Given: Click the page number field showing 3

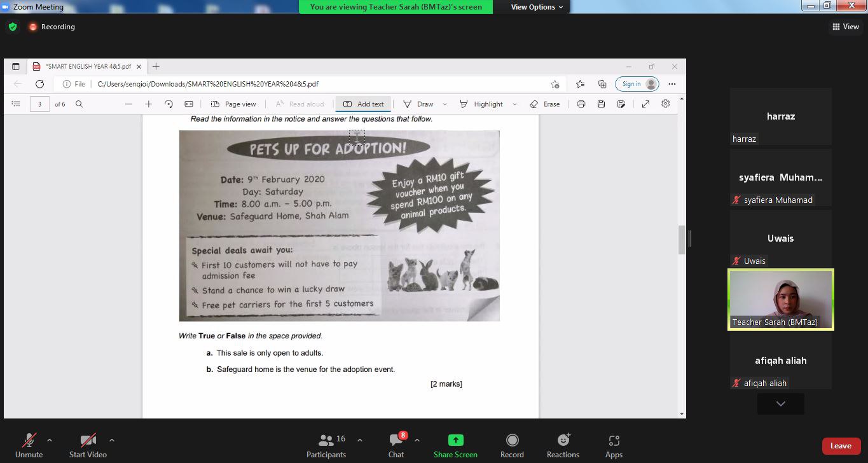Looking at the screenshot, I should tap(39, 104).
